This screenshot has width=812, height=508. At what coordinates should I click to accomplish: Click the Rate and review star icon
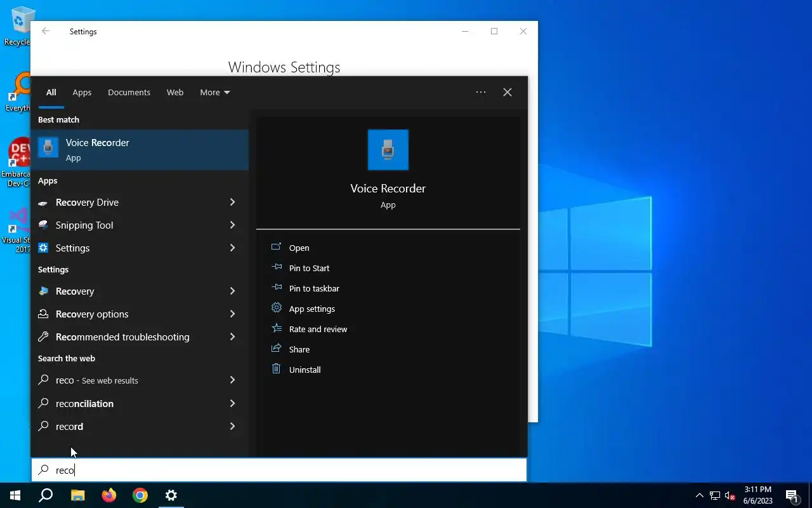coord(276,328)
